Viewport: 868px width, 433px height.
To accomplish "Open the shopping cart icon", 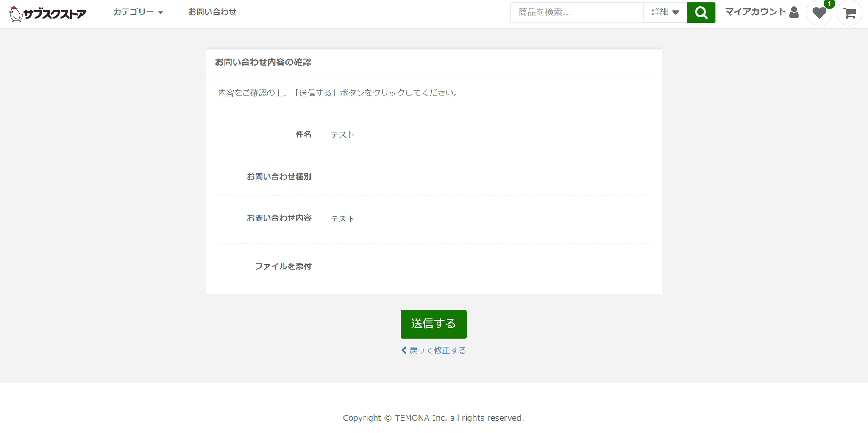I will [849, 13].
